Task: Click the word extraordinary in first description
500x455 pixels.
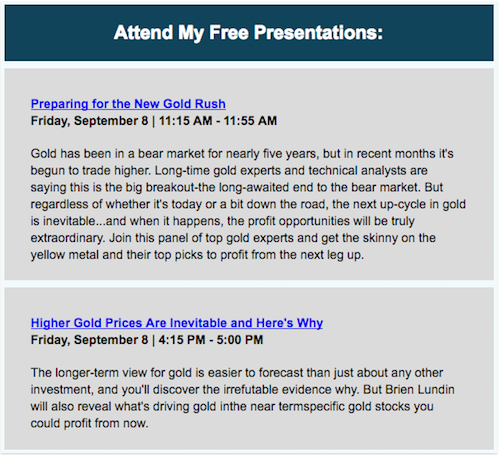Action: [67, 238]
